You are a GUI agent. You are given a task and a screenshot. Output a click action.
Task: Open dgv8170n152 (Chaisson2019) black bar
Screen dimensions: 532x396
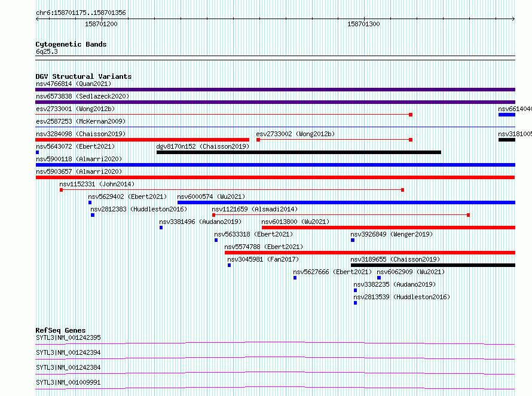(x=299, y=152)
